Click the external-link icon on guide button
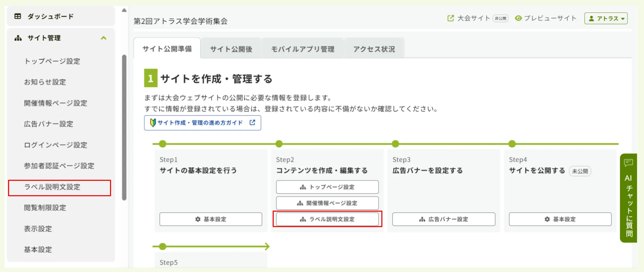Viewport: 644px width, 272px height. click(252, 122)
